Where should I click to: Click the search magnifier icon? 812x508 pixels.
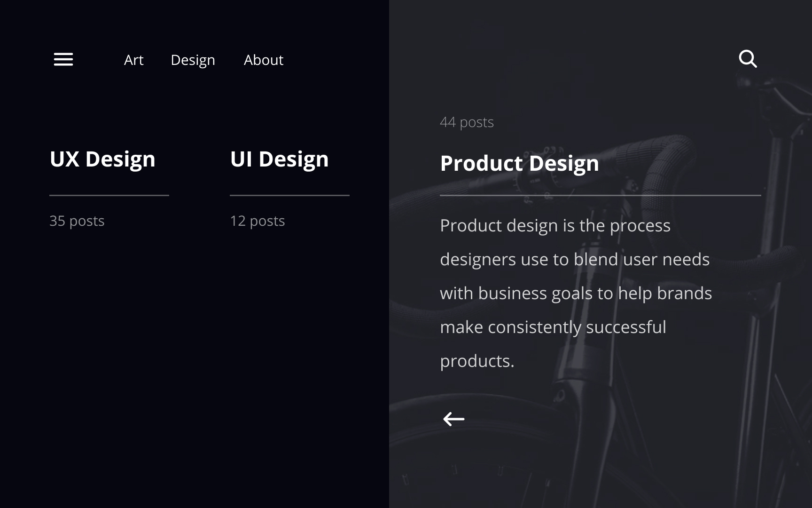pos(748,58)
